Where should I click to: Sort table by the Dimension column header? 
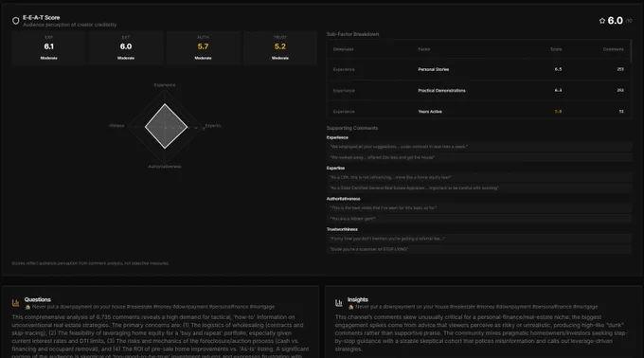click(344, 49)
